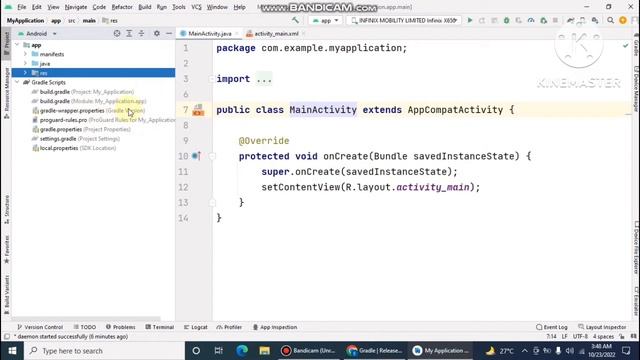640x360 pixels.
Task: Toggle the Device File Explorer side tool window
Action: pyautogui.click(x=636, y=247)
